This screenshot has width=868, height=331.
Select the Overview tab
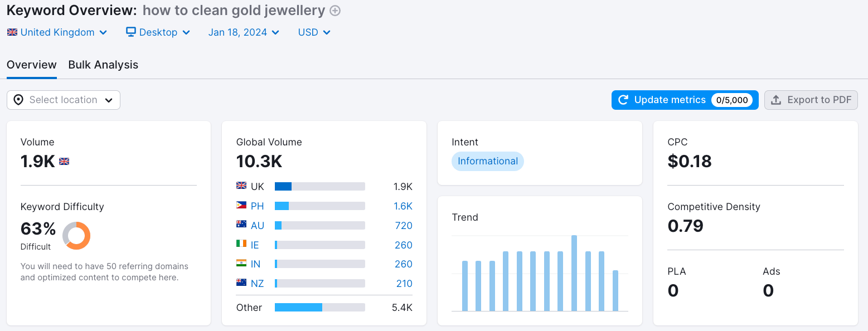tap(31, 65)
